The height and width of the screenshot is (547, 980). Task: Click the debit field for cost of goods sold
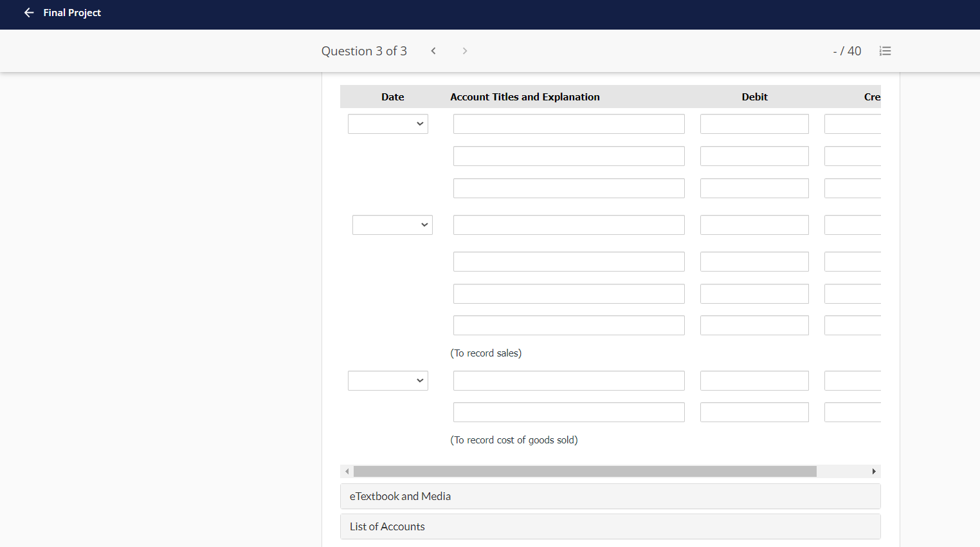click(x=754, y=380)
